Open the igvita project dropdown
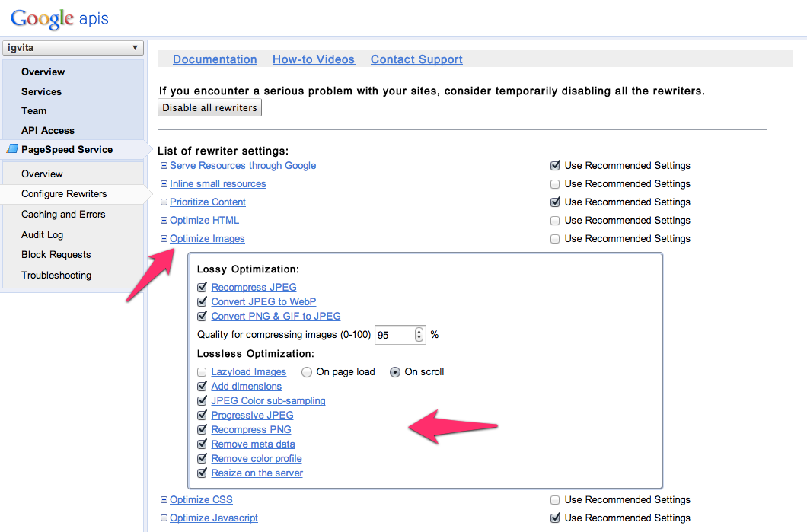The height and width of the screenshot is (532, 807). pos(72,48)
